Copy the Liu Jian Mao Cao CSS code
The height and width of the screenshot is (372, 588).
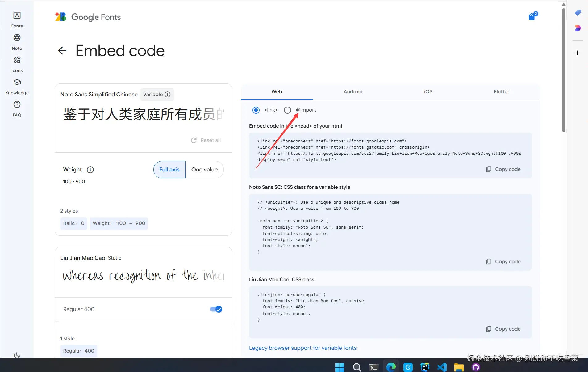coord(503,329)
